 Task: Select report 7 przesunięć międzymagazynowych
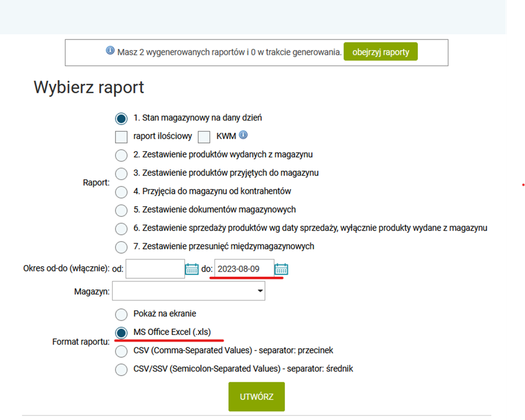coord(121,247)
